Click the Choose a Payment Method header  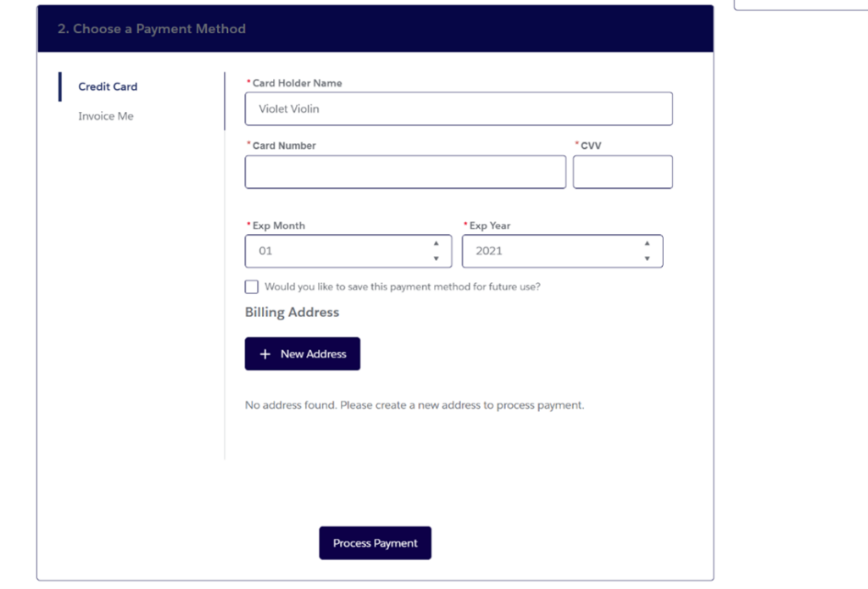[x=152, y=29]
